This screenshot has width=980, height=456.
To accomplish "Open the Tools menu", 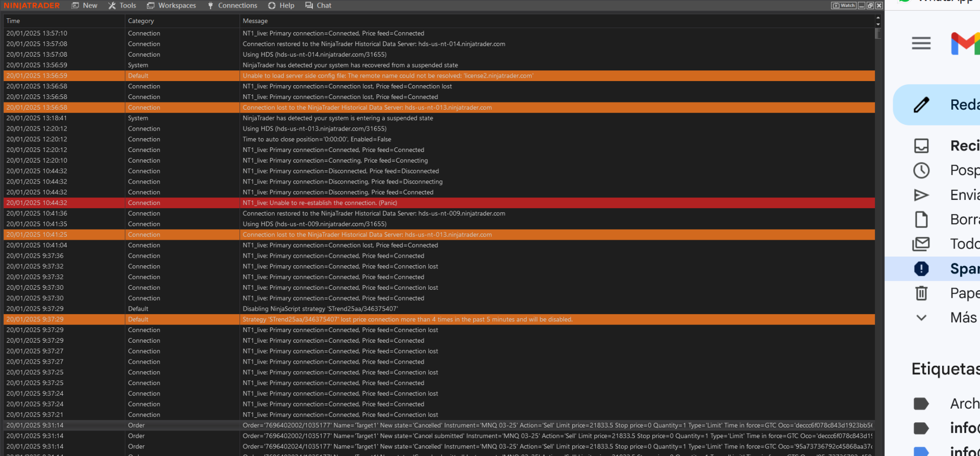I will tap(122, 6).
